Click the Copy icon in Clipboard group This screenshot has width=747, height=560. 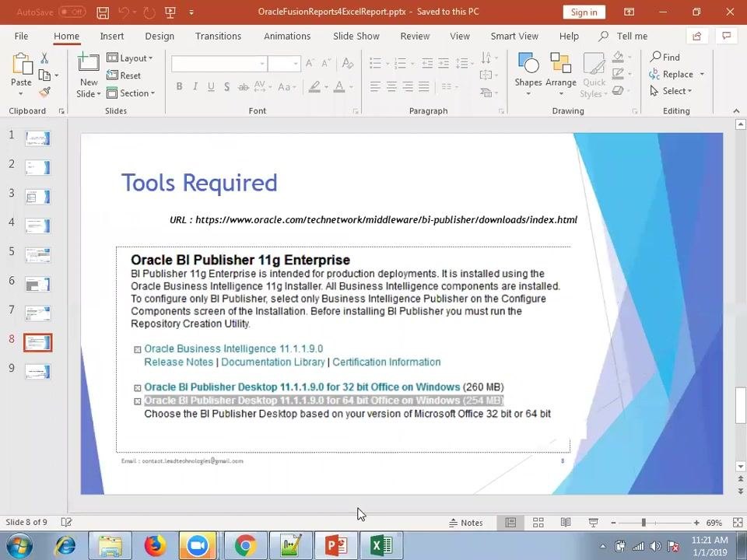[x=44, y=75]
